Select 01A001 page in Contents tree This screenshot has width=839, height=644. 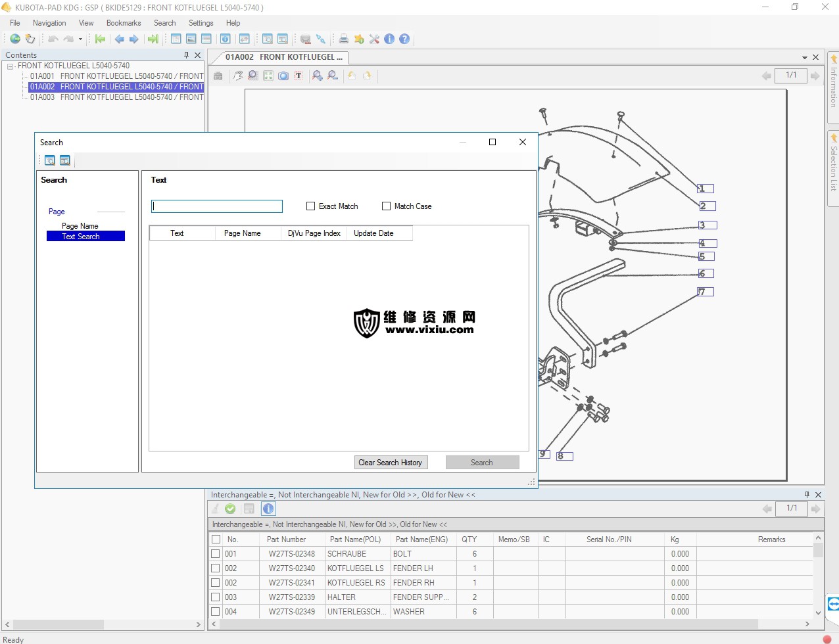(116, 76)
